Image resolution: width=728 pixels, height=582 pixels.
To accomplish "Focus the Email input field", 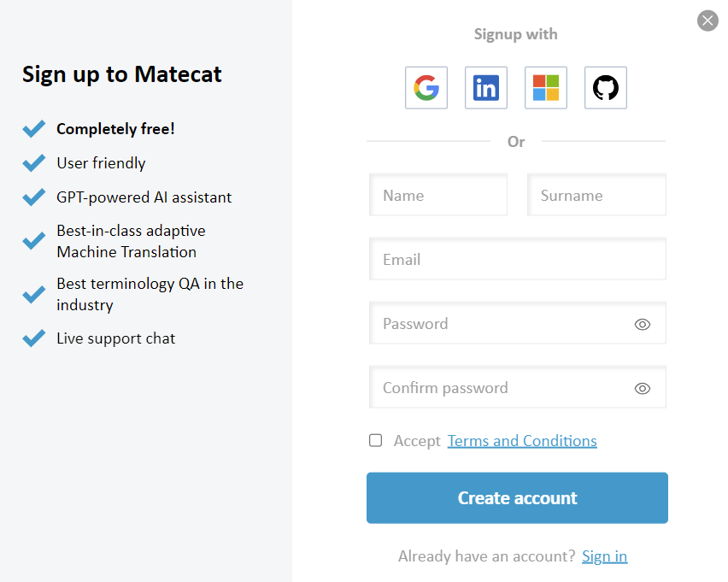I will [517, 259].
